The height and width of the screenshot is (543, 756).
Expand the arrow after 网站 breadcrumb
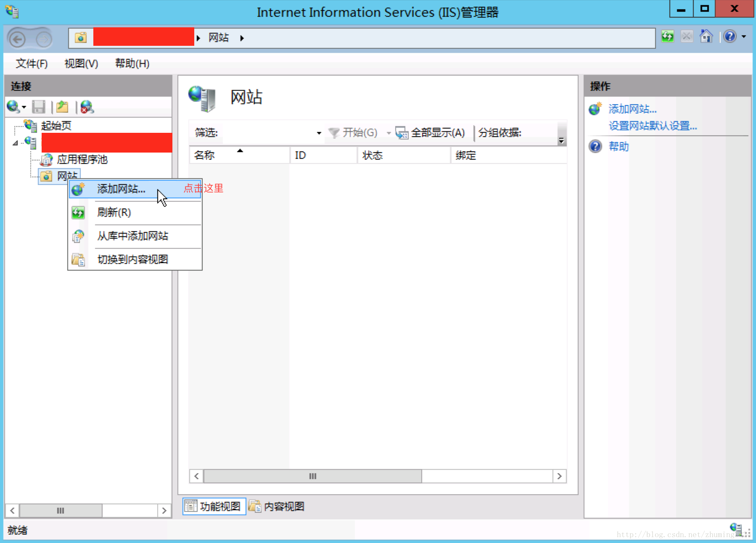pyautogui.click(x=242, y=38)
